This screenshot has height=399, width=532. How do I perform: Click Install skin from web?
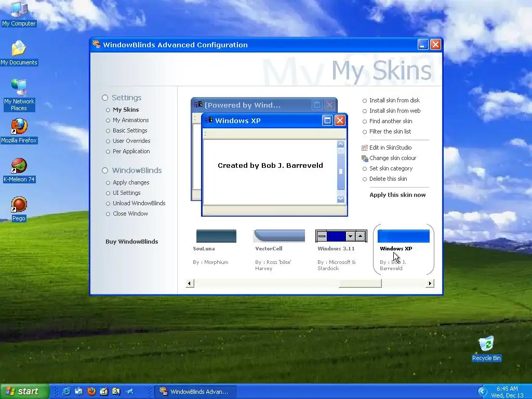click(x=395, y=111)
